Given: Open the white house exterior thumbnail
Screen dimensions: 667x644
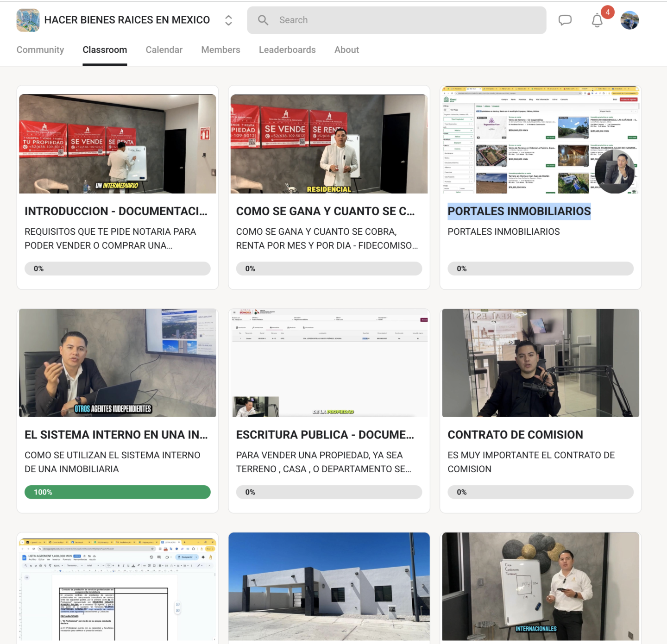Looking at the screenshot, I should point(329,587).
